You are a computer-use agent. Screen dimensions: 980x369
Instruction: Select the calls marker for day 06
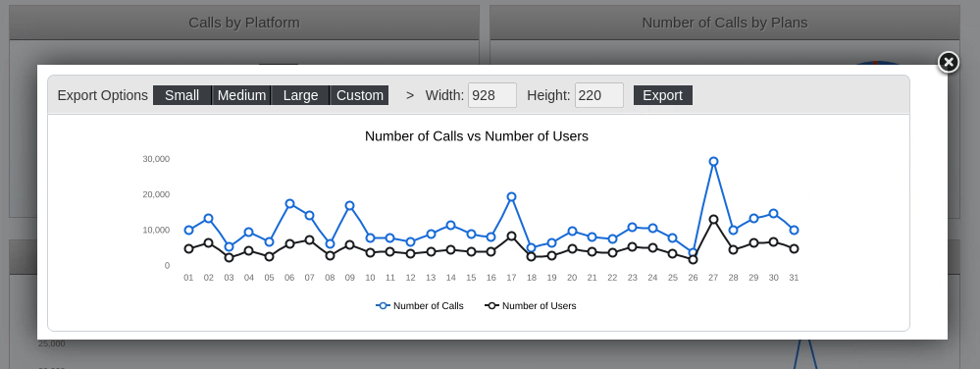(x=289, y=204)
